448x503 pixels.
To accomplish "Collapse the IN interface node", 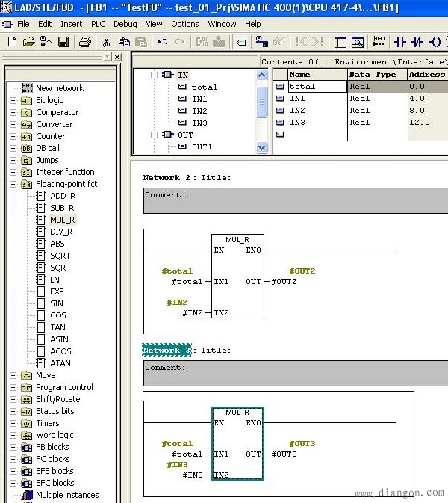I will click(x=154, y=75).
